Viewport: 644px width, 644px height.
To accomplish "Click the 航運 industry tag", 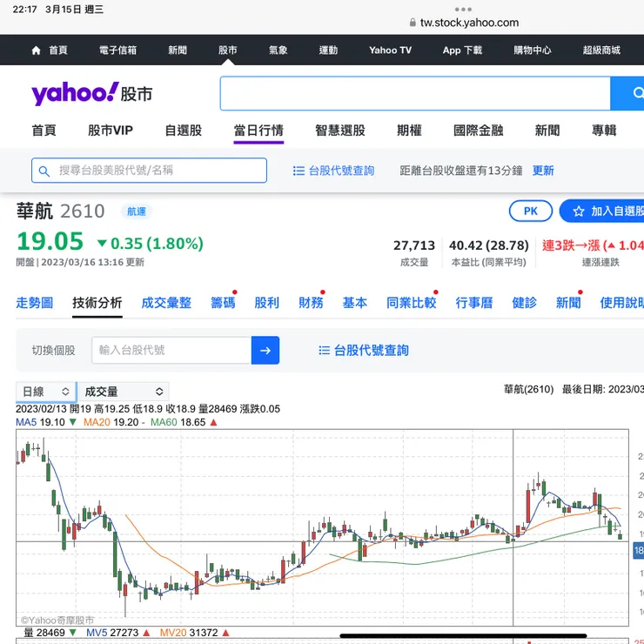I will tap(137, 211).
